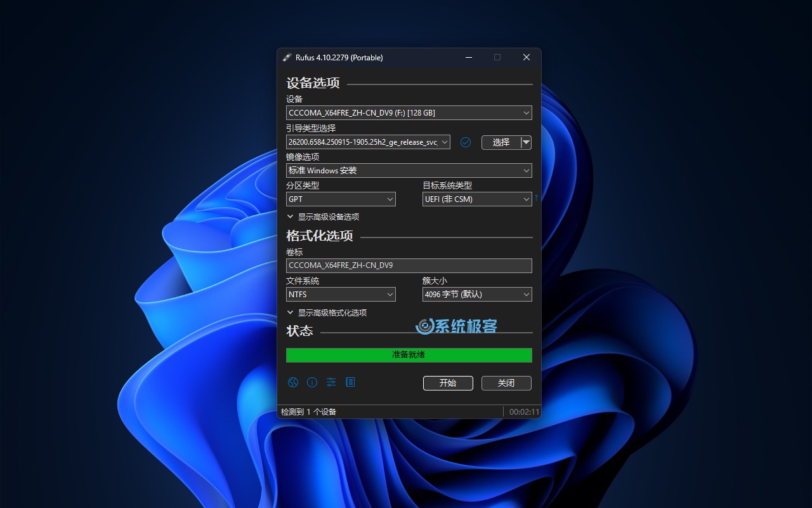Image resolution: width=812 pixels, height=508 pixels.
Task: Open the 目标系统类型 UEFI dropdown
Action: tap(477, 199)
